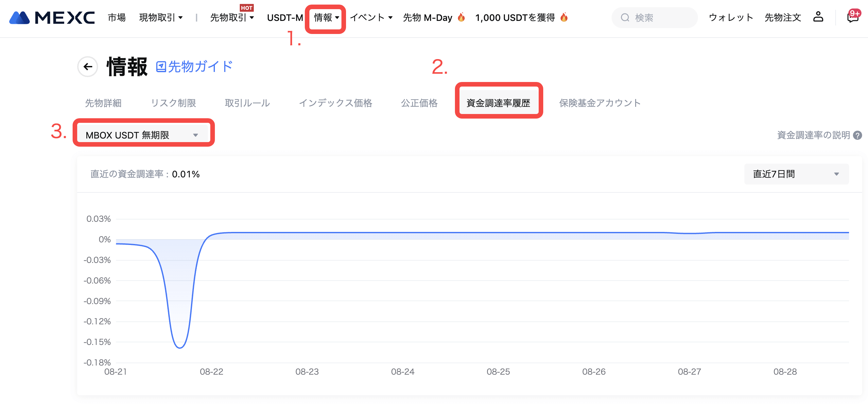Viewport: 868px width, 407px height.
Task: Click the fire icon beside 先物 M-Day
Action: pos(461,18)
